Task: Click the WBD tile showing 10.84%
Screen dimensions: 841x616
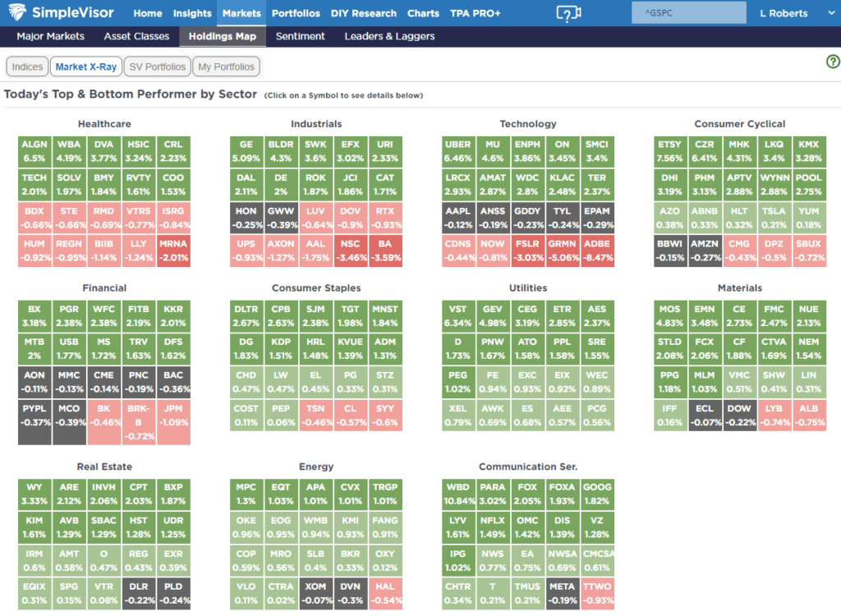Action: click(x=458, y=494)
